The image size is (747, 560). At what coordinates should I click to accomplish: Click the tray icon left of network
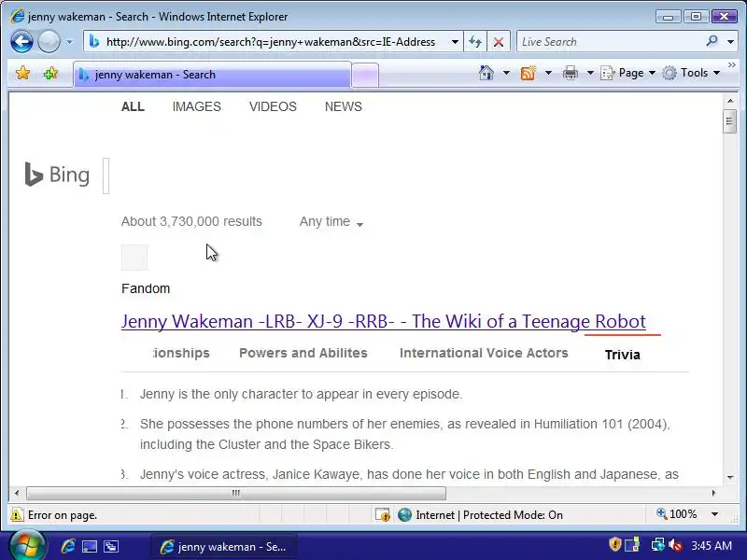(x=632, y=545)
